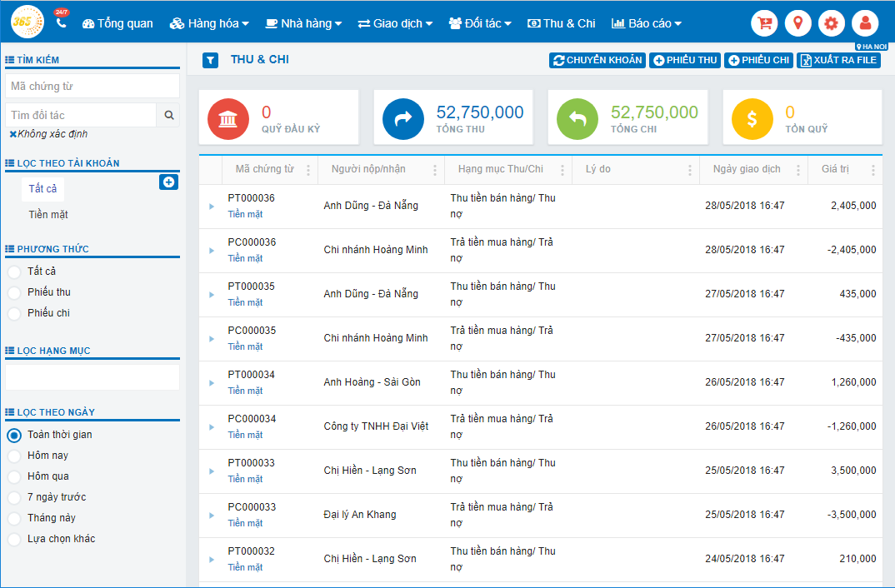This screenshot has width=895, height=588.
Task: Go to the Tổng quan menu item
Action: 117,23
